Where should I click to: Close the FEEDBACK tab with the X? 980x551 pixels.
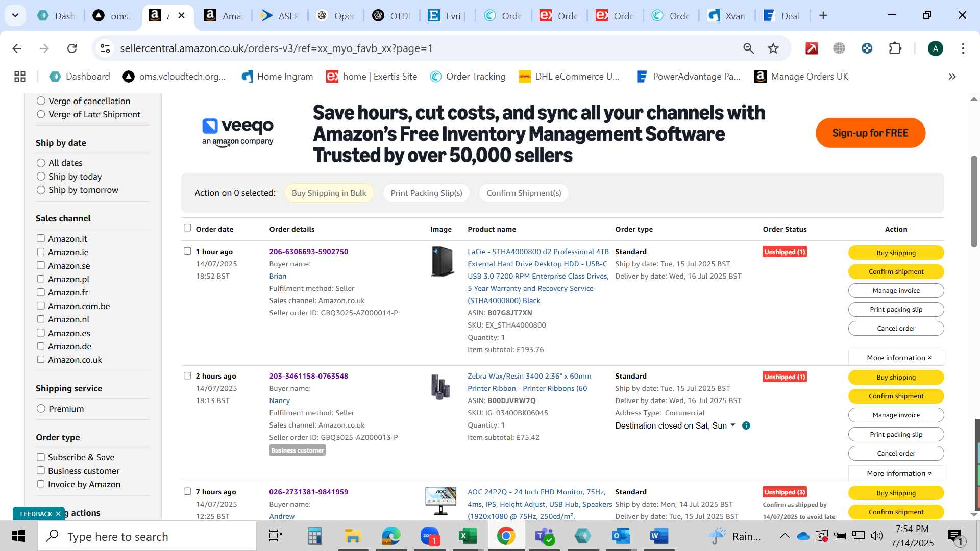[58, 514]
